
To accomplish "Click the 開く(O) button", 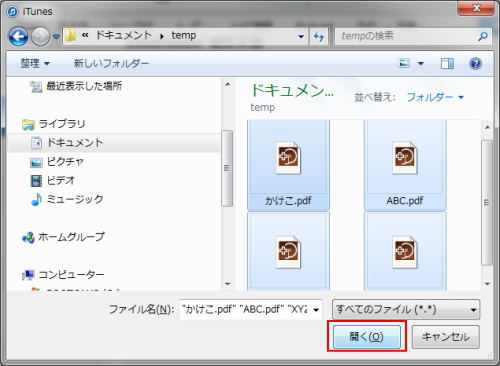I will [x=367, y=337].
